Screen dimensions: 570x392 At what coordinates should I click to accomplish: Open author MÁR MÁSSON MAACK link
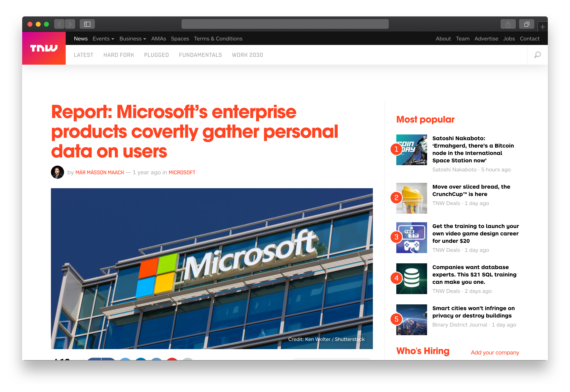100,172
